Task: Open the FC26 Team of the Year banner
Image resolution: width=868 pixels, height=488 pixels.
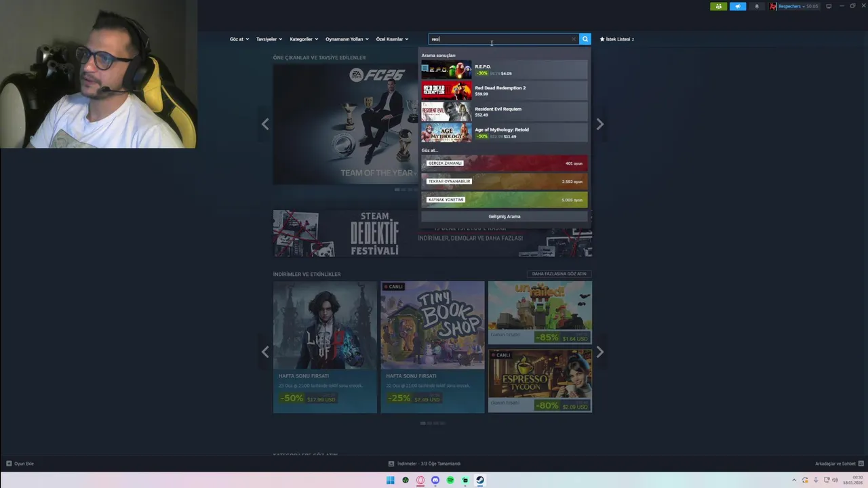Action: 346,124
